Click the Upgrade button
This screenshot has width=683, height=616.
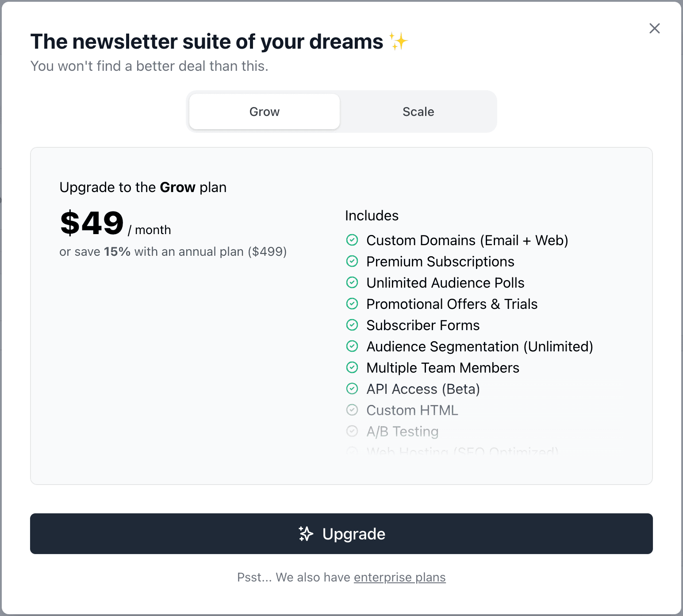341,534
